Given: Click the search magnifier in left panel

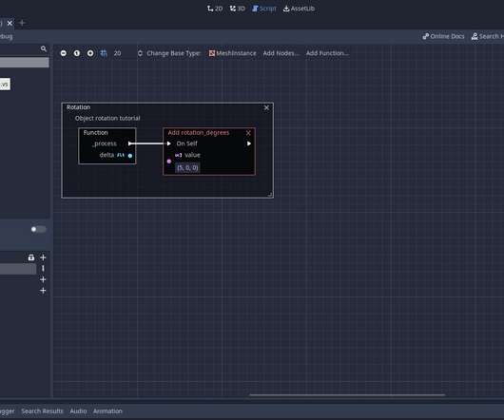Looking at the screenshot, I should click(x=44, y=48).
